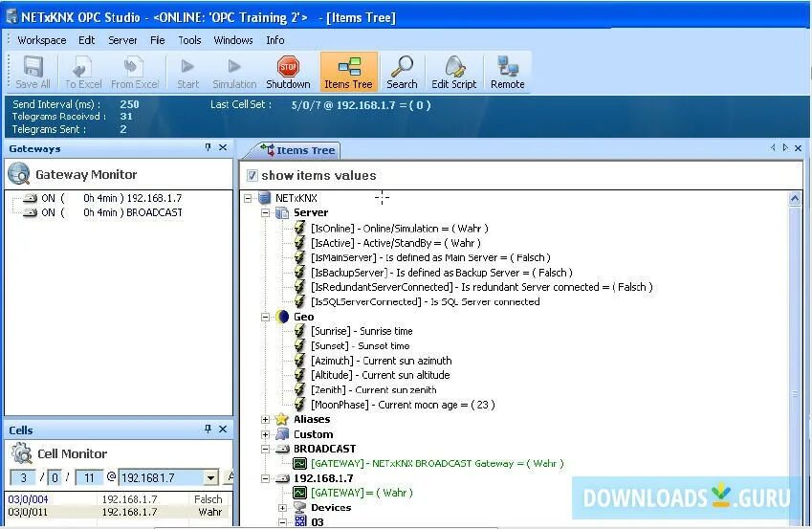Select cell row 03/0/004
This screenshot has width=812, height=529.
point(118,499)
